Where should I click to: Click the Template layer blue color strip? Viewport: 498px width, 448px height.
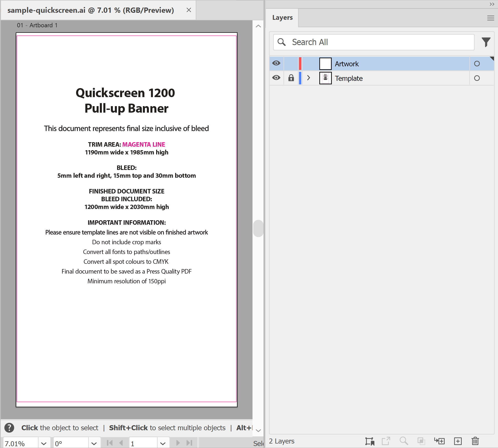300,78
